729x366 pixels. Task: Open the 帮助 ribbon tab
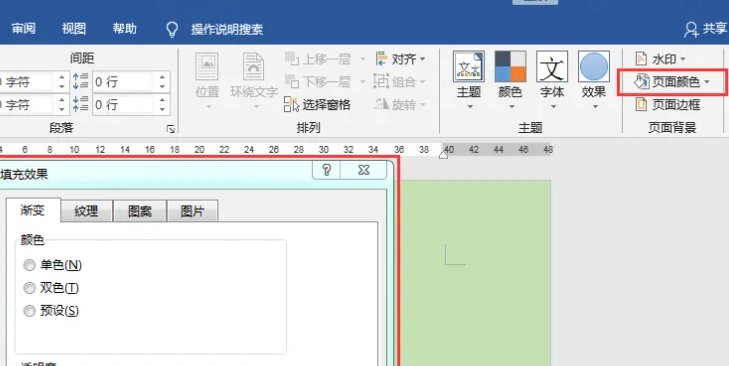[x=125, y=29]
